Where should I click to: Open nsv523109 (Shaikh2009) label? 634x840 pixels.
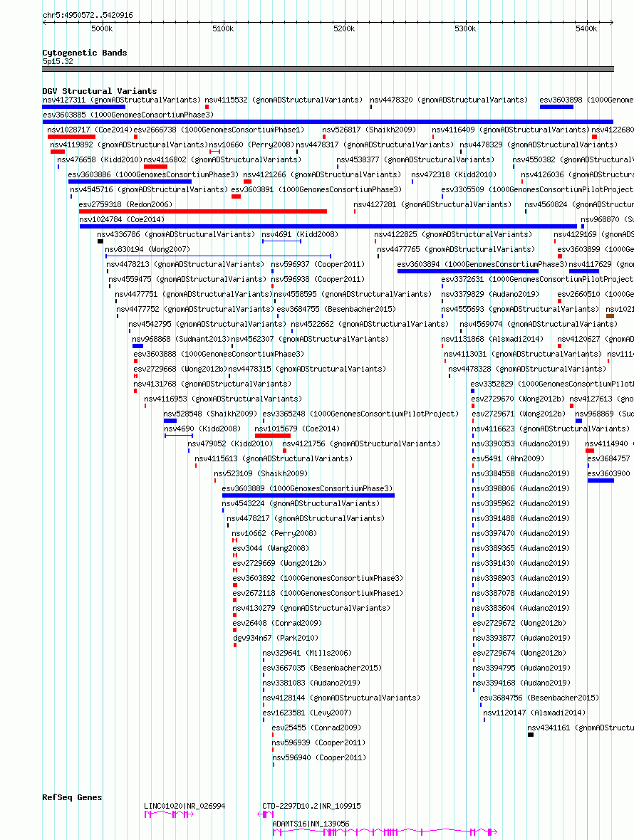pyautogui.click(x=261, y=473)
